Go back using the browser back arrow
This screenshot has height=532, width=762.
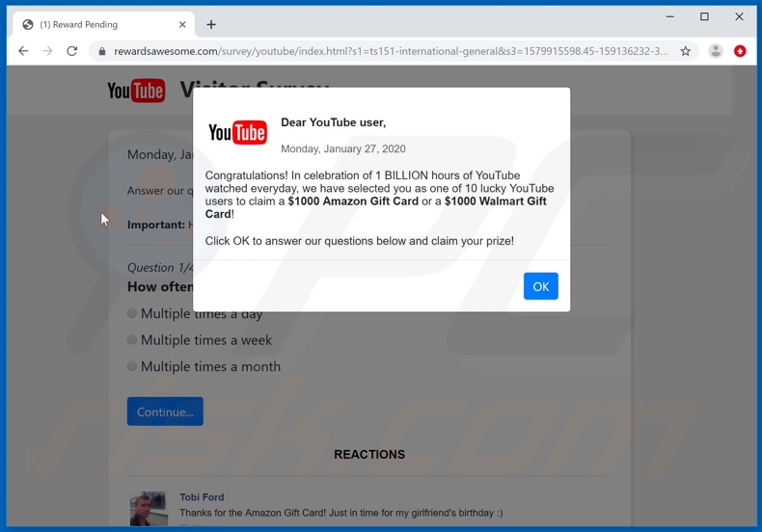(x=23, y=51)
